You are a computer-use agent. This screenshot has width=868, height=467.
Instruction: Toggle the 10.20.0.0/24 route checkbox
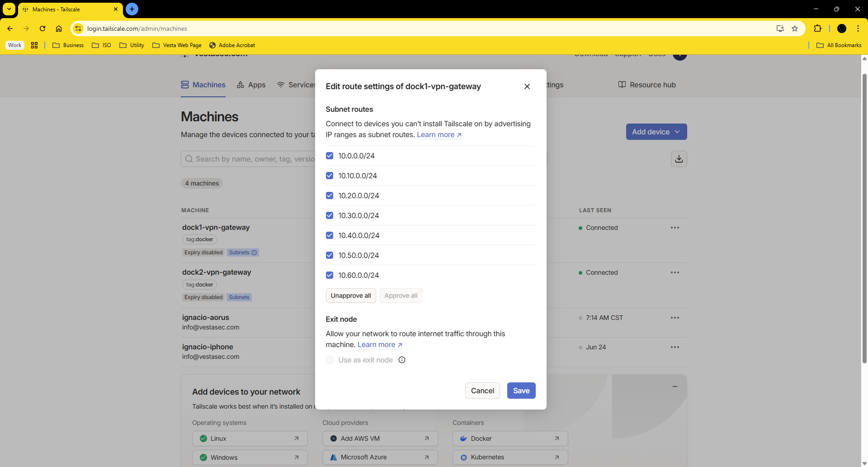(330, 195)
